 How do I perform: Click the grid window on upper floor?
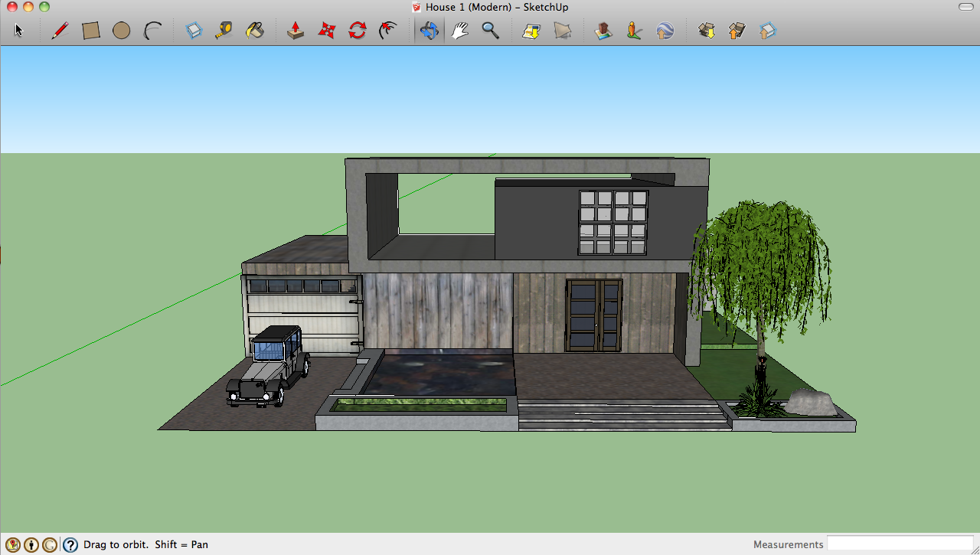613,222
